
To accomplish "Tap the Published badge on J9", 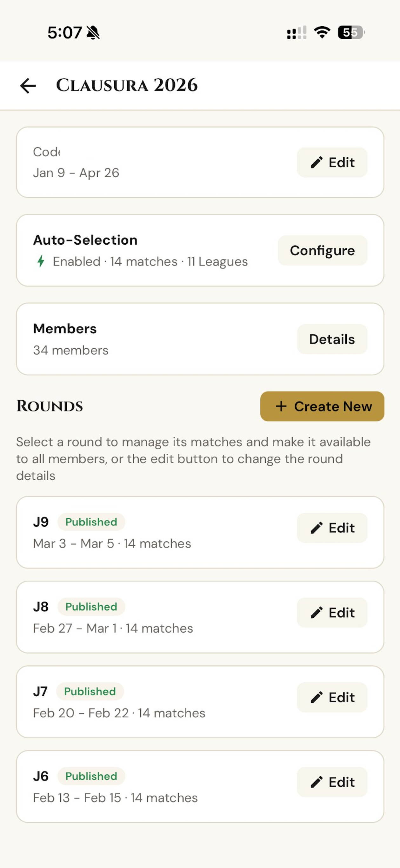I will pyautogui.click(x=91, y=522).
